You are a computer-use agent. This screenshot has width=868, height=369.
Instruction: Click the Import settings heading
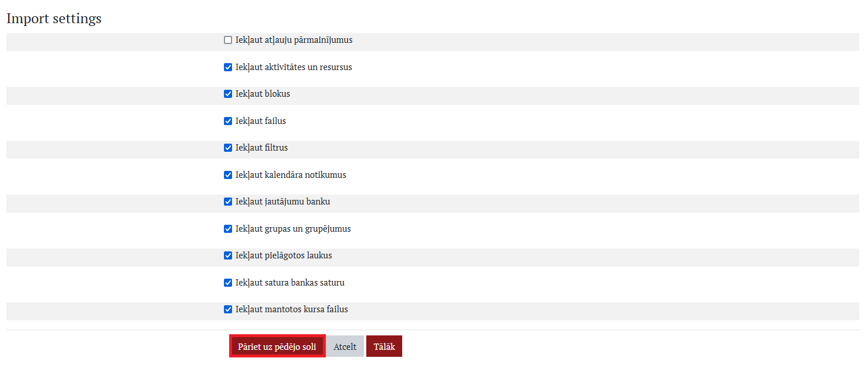[54, 19]
